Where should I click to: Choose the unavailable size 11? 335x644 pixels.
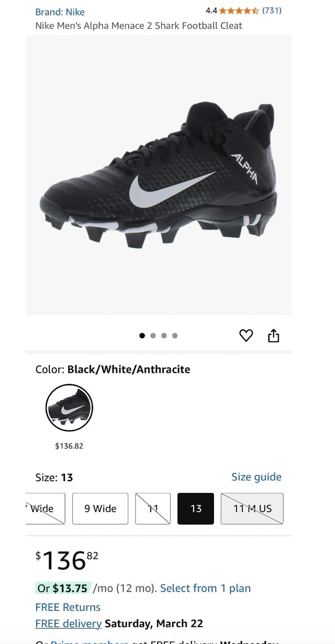[x=153, y=508]
